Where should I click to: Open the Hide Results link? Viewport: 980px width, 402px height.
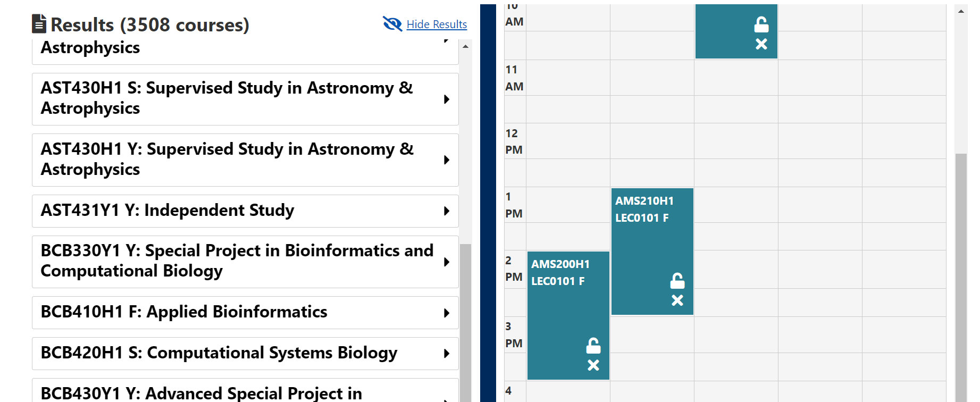coord(437,24)
